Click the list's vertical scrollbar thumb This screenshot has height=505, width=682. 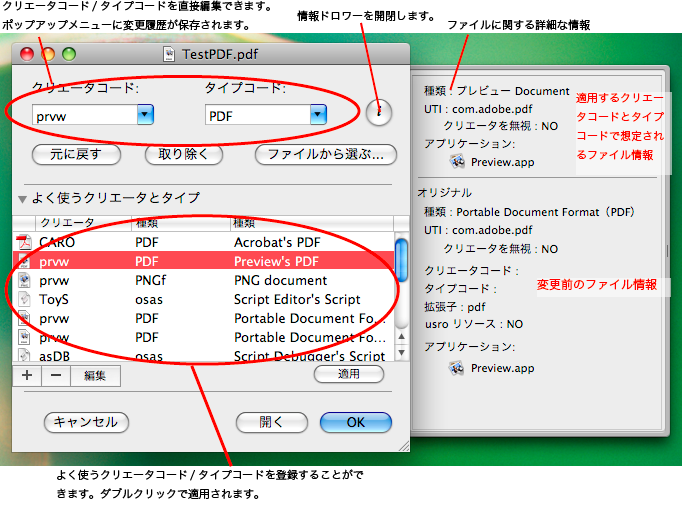coord(401,260)
